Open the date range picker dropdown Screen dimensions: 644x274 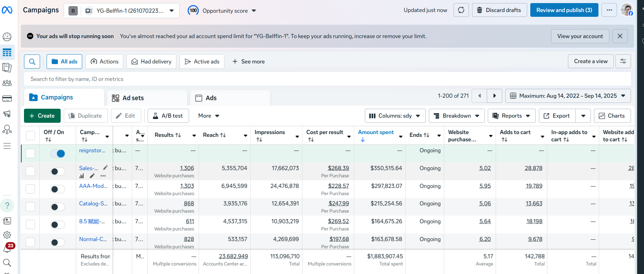pyautogui.click(x=568, y=96)
